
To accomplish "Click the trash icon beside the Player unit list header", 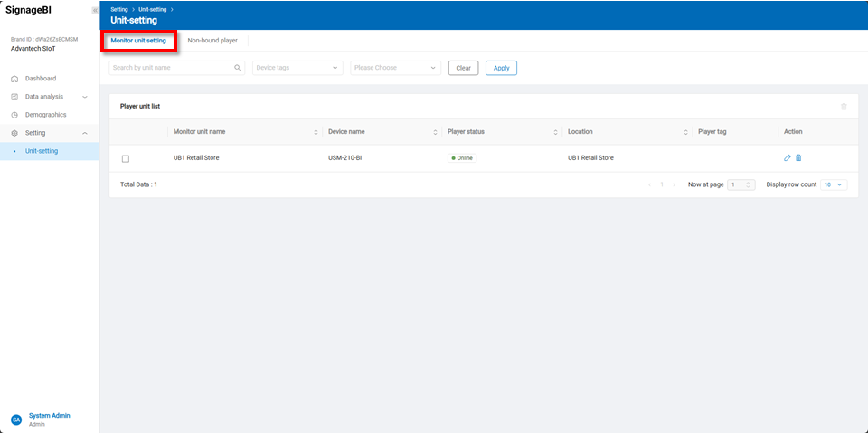I will click(844, 107).
